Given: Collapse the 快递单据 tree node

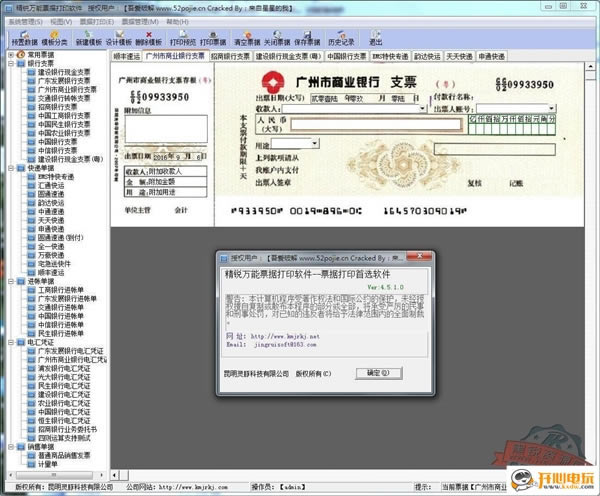Looking at the screenshot, I should click(x=11, y=168).
